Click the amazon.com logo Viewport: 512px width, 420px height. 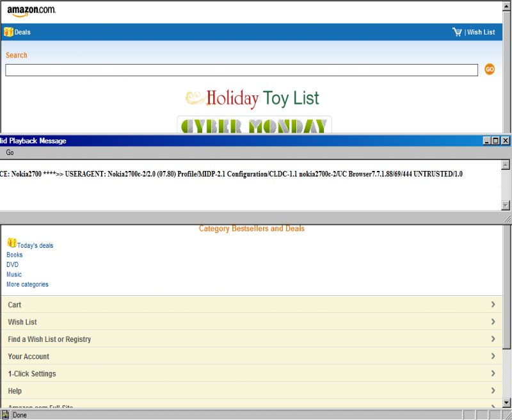tap(31, 11)
